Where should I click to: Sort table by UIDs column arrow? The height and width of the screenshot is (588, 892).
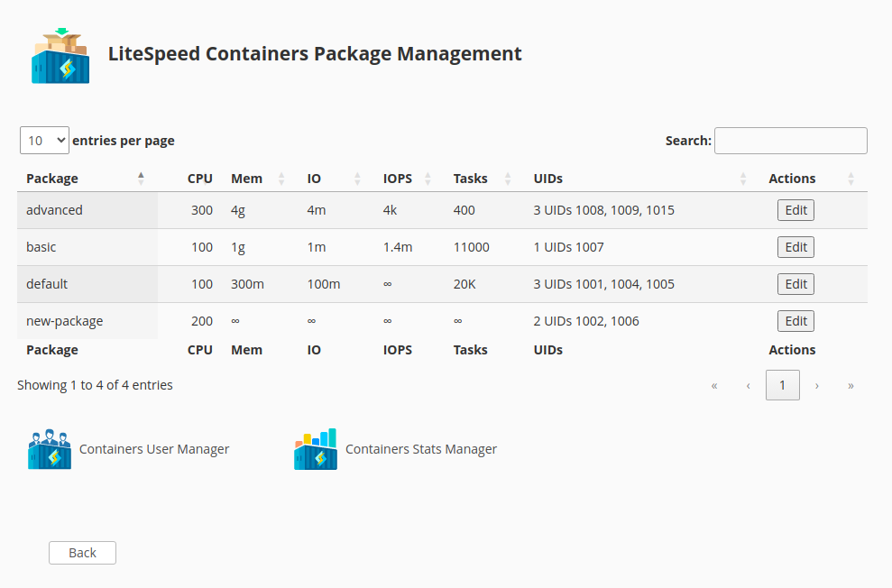point(743,179)
